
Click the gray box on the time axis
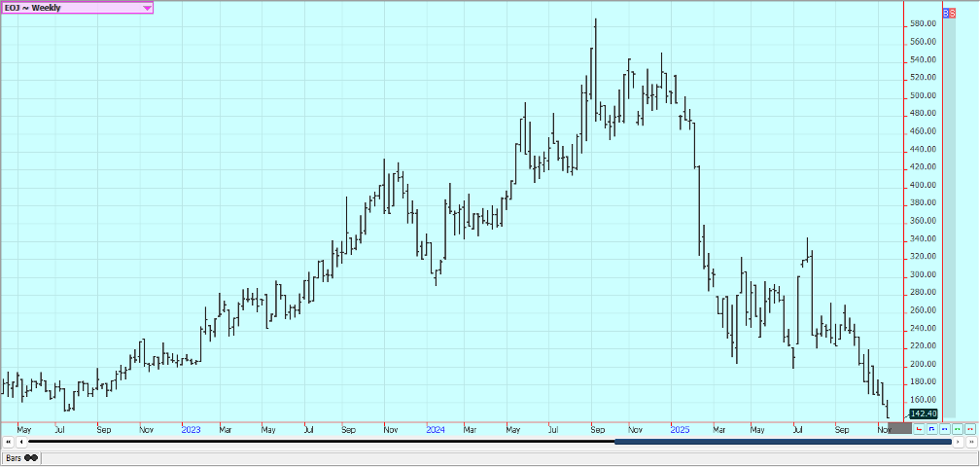pos(900,428)
